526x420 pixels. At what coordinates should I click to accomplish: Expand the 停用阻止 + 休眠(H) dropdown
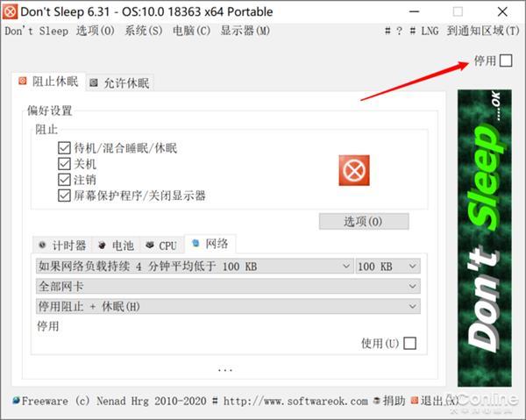(x=228, y=306)
